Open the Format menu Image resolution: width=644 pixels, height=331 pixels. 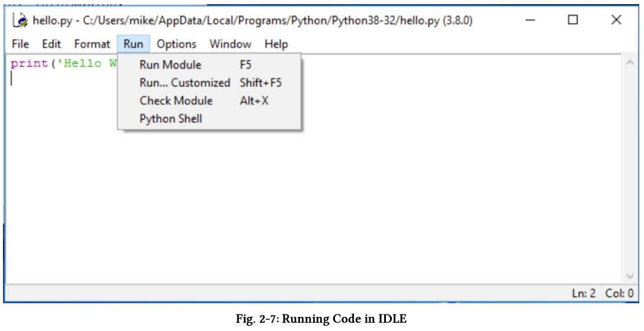[92, 44]
